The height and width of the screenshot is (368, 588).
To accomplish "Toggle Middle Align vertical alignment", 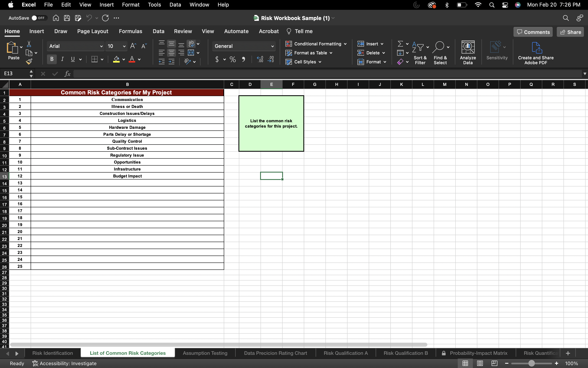I will click(x=171, y=44).
